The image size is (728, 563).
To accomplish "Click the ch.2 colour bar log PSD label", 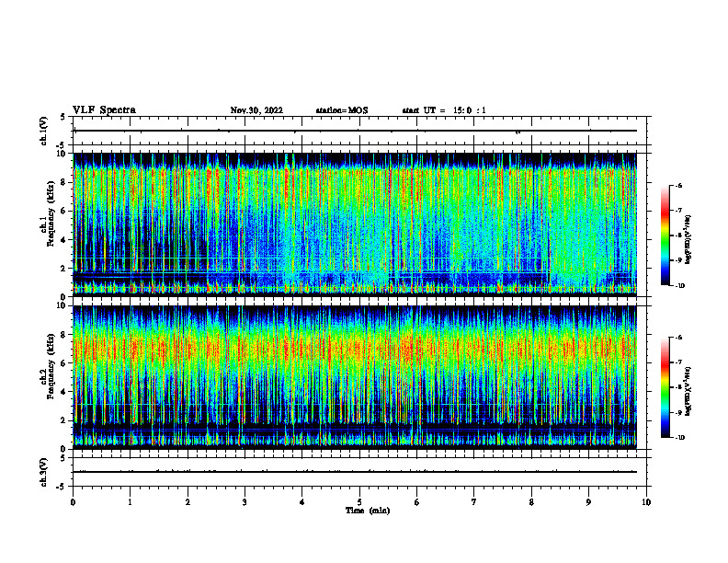I will [688, 392].
